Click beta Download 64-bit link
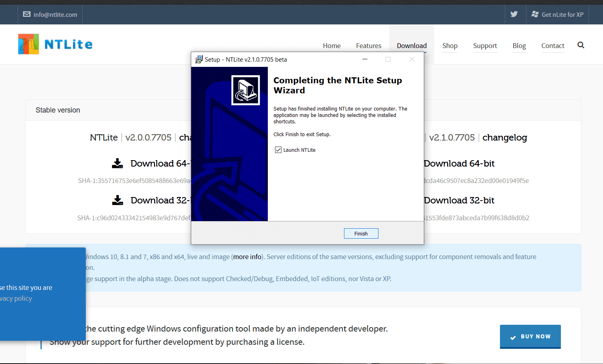The width and height of the screenshot is (603, 364). tap(459, 163)
